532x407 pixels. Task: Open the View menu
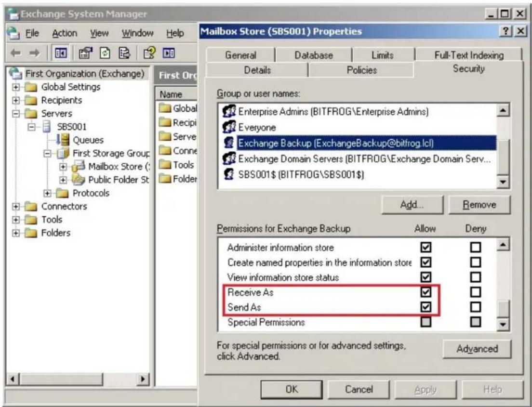pyautogui.click(x=99, y=33)
